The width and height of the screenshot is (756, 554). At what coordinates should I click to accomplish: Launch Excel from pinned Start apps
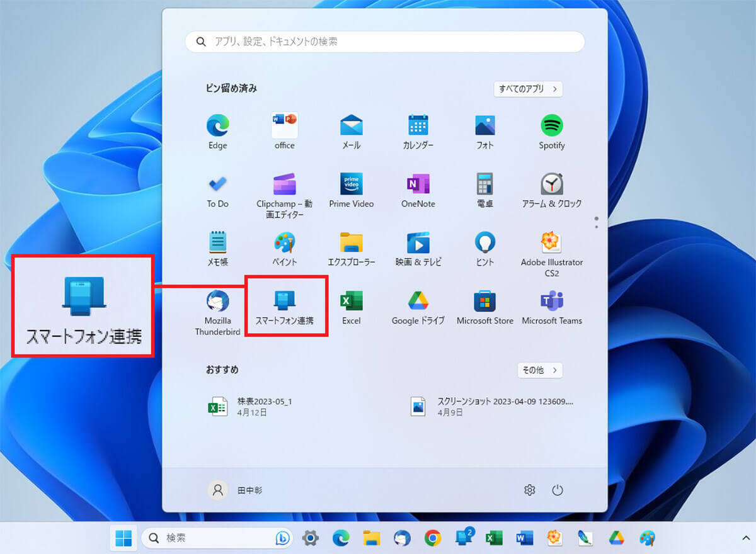[x=351, y=307]
